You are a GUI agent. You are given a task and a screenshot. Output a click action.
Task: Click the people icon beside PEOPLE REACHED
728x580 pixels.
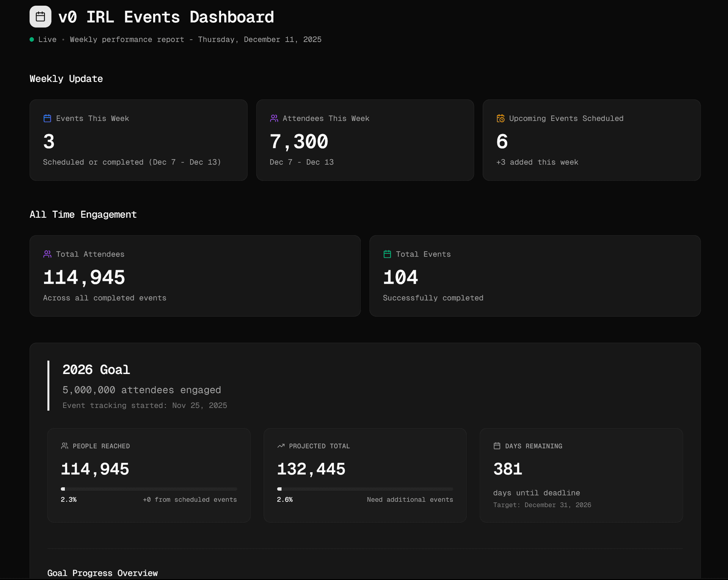pos(65,446)
